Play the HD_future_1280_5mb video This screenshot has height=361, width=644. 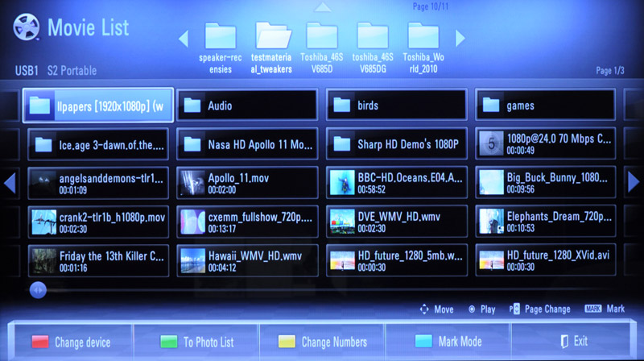tap(396, 260)
